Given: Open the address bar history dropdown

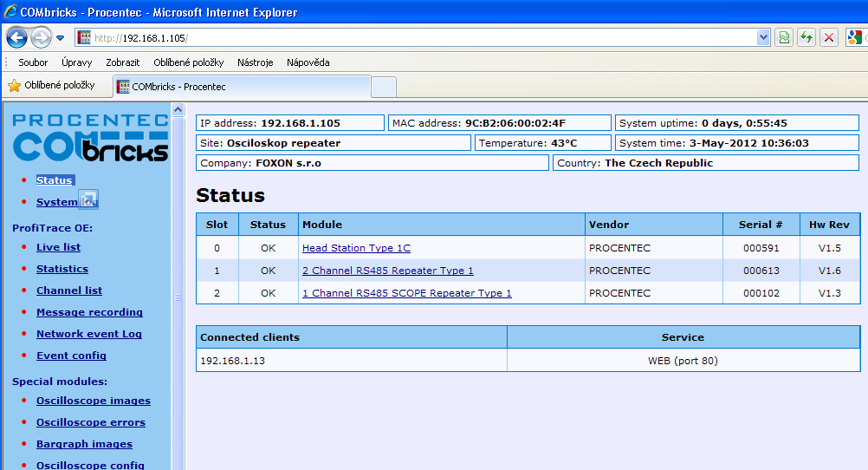Looking at the screenshot, I should (763, 37).
